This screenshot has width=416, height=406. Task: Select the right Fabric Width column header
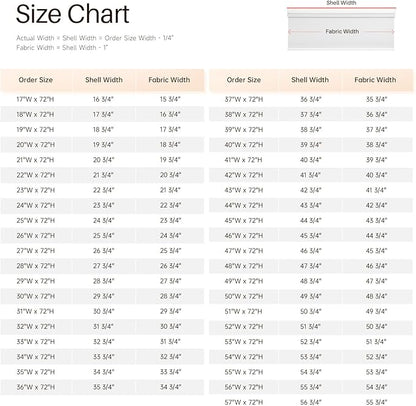375,80
